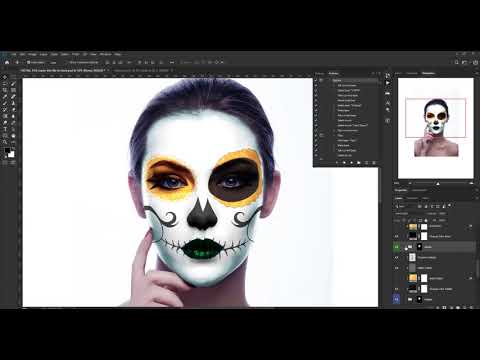Create a new group in Layers panel
The width and height of the screenshot is (480, 360).
[458, 307]
